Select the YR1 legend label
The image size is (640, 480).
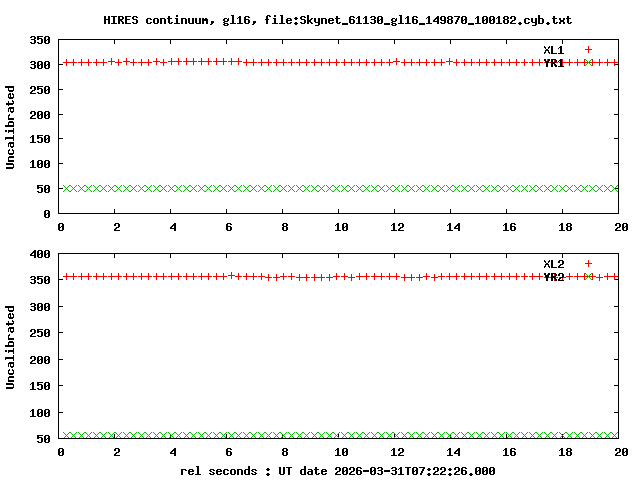click(x=553, y=63)
